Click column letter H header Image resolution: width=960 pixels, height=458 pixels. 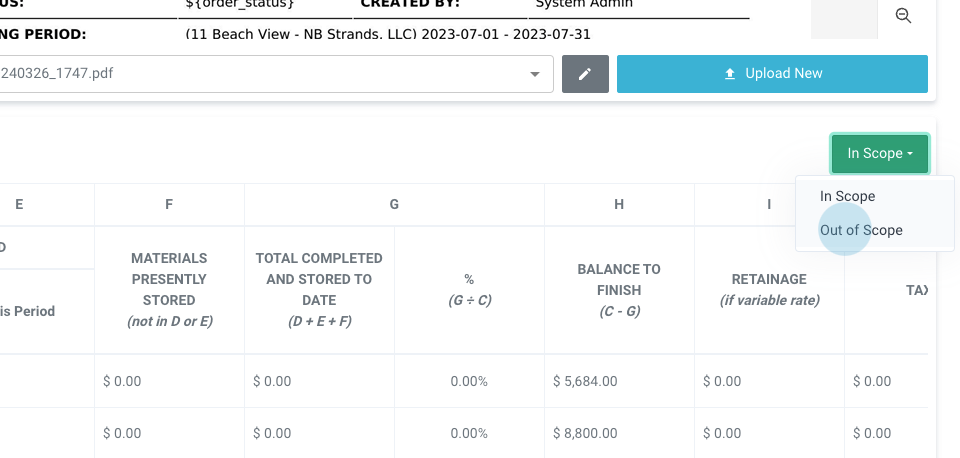point(619,205)
